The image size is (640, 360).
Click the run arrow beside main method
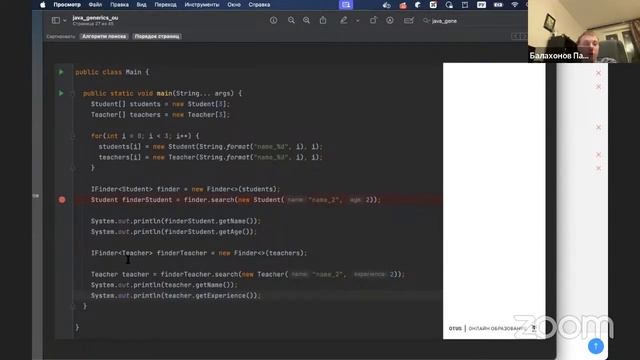61,93
